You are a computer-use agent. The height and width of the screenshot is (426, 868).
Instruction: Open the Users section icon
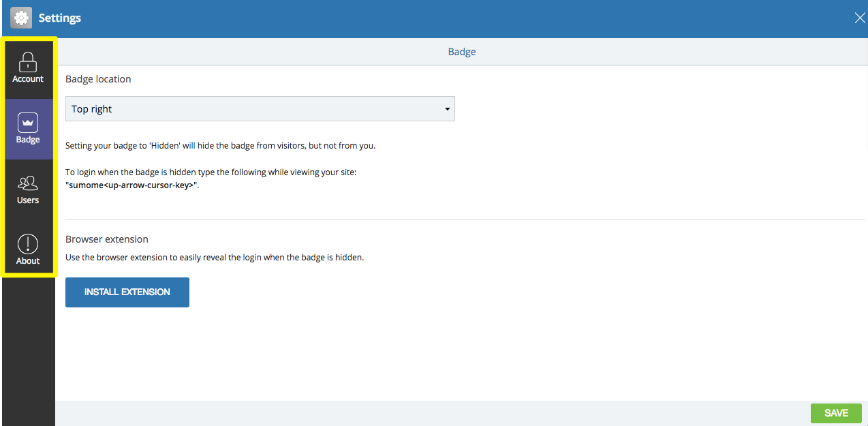(28, 183)
